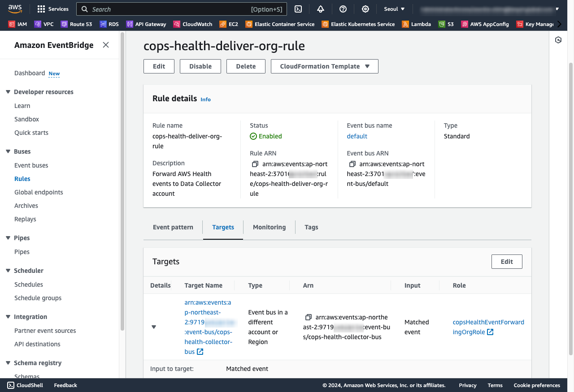Collapse the Scheduler section
The image size is (574, 392).
pyautogui.click(x=8, y=271)
